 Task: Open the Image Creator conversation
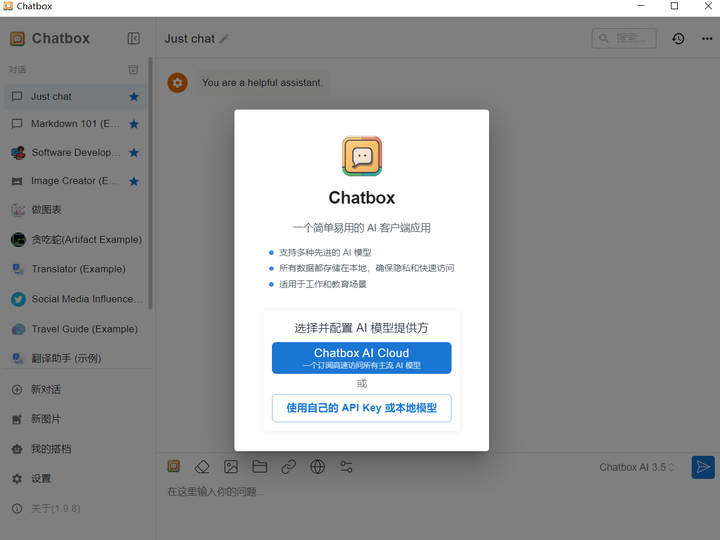76,181
